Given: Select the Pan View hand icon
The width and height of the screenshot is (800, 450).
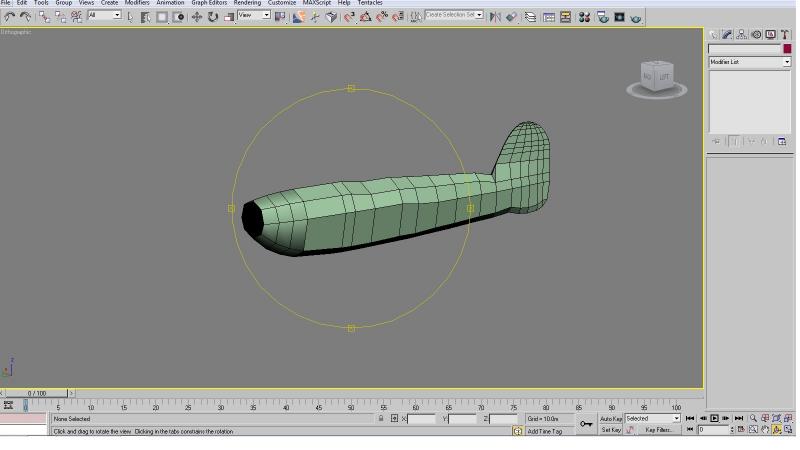Looking at the screenshot, I should (765, 430).
